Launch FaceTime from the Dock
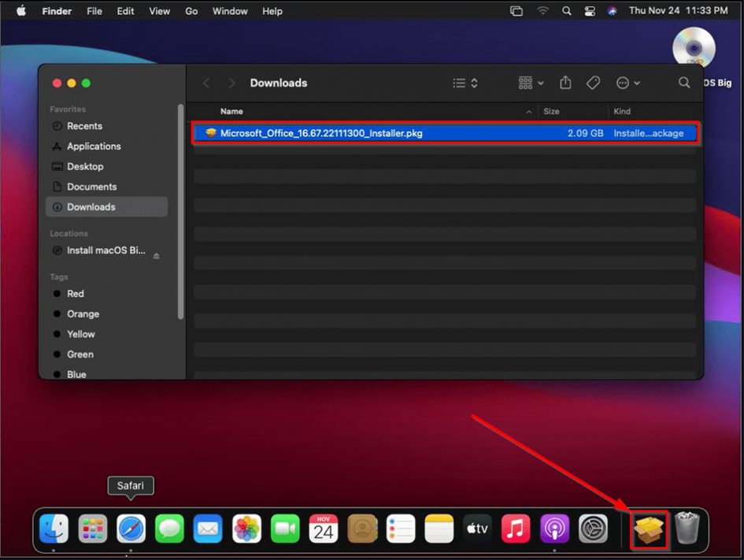 (285, 528)
